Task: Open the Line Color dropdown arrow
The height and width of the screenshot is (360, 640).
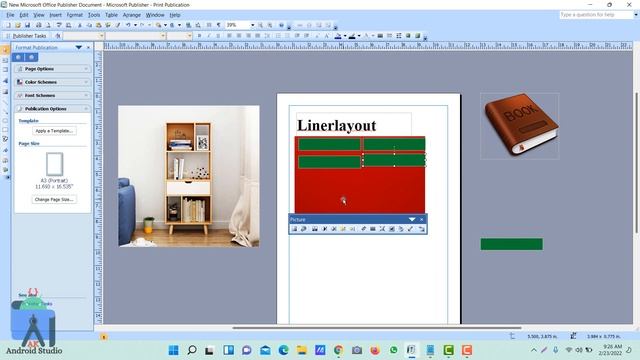Action: click(x=359, y=36)
